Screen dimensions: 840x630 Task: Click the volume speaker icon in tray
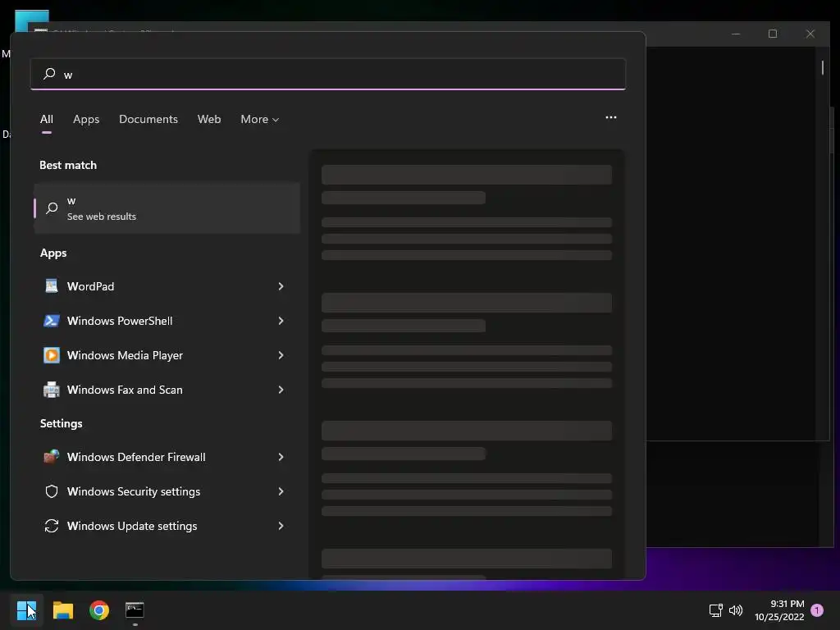point(736,610)
